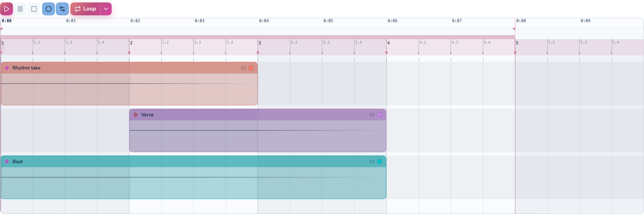
Task: Click beat 5.3 on the ruler
Action: coord(583,42)
